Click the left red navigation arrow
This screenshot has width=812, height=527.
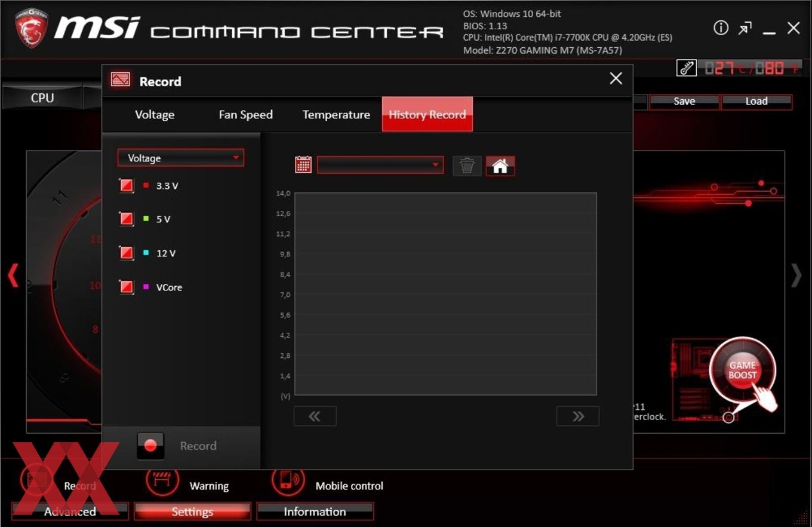(x=13, y=275)
